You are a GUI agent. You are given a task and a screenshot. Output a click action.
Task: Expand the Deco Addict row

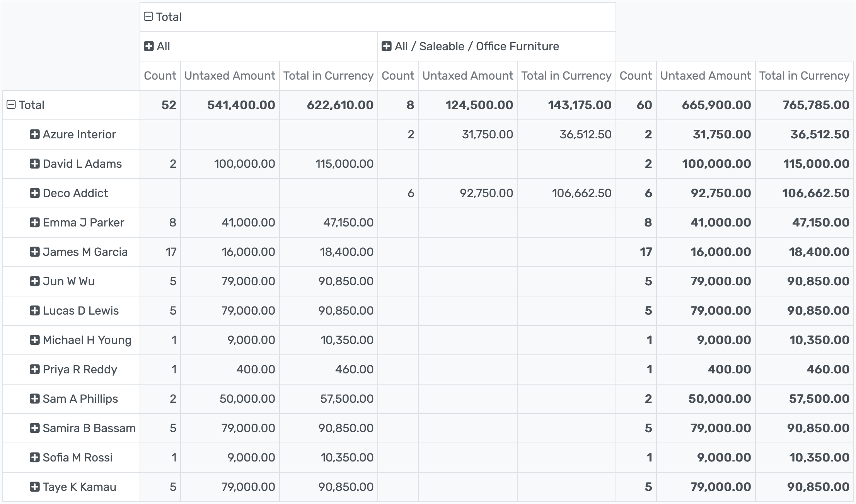coord(34,193)
